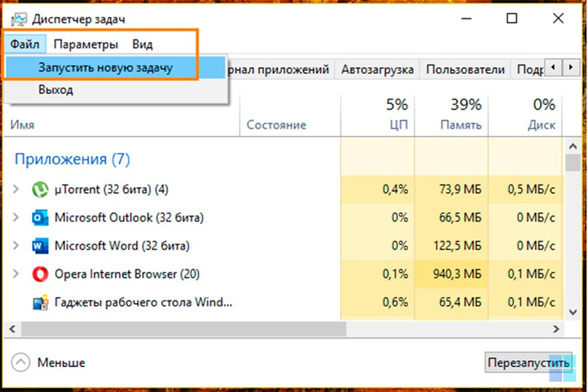This screenshot has height=392, width=588.
Task: Select Выход in the Файл menu
Action: pyautogui.click(x=55, y=89)
